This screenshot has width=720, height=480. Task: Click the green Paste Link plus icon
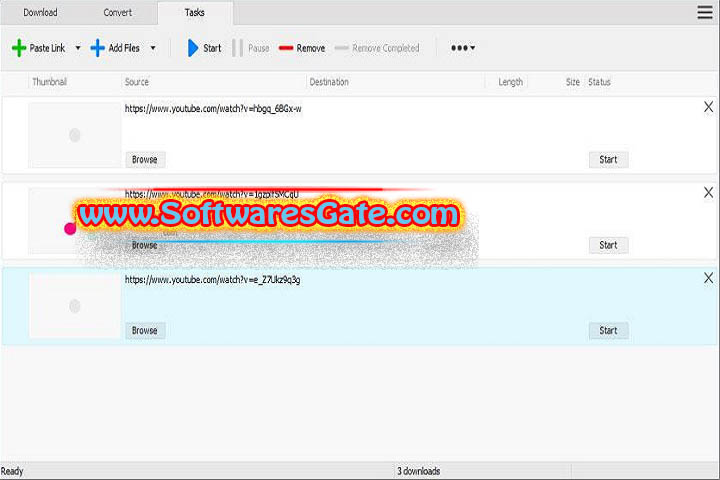coord(19,48)
